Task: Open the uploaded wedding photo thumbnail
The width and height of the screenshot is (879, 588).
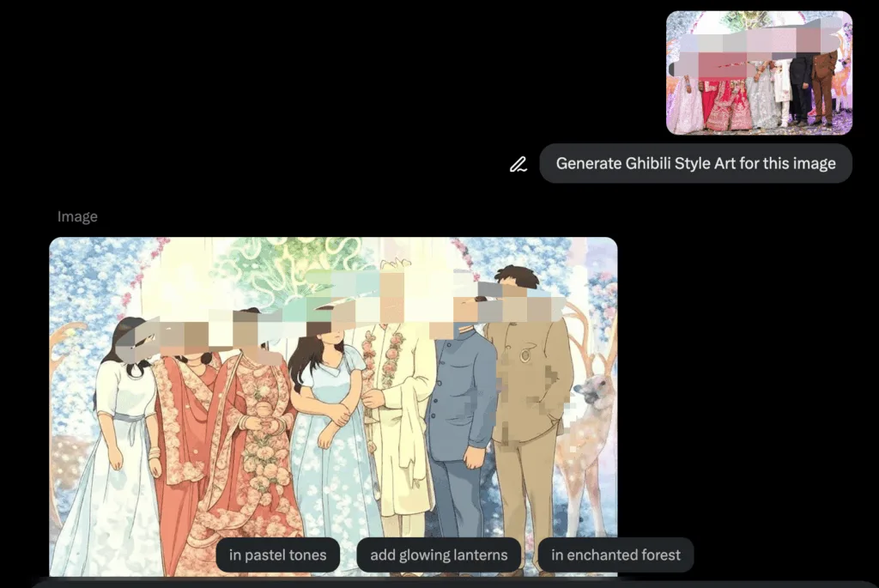Action: 759,73
